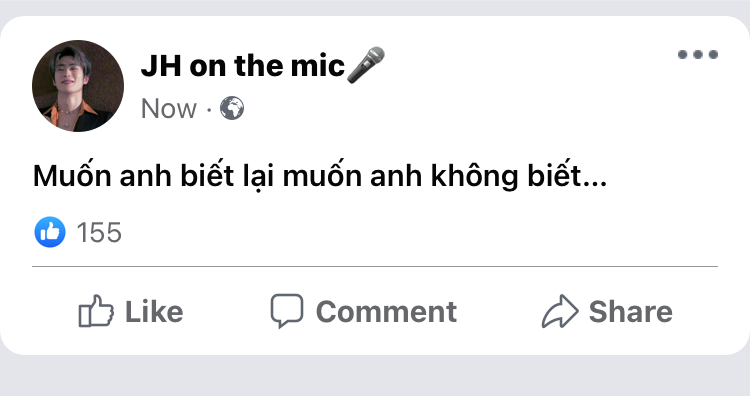Click the speech bubble Comment icon
The image size is (750, 396).
click(x=287, y=310)
